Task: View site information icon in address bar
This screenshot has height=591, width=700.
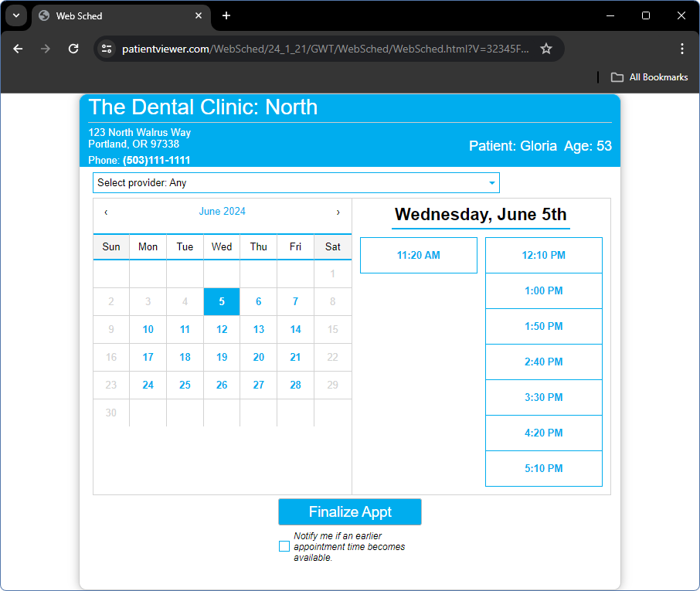Action: (x=107, y=49)
